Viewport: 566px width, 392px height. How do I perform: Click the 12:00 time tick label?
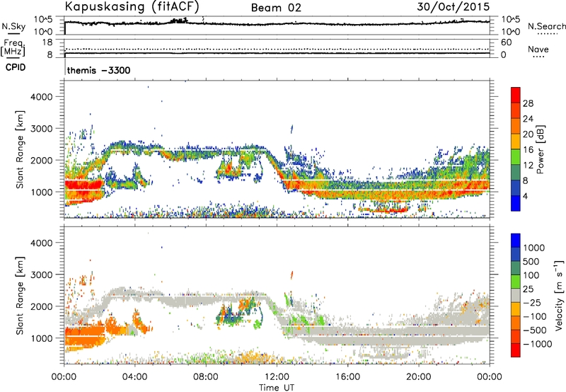pyautogui.click(x=277, y=377)
